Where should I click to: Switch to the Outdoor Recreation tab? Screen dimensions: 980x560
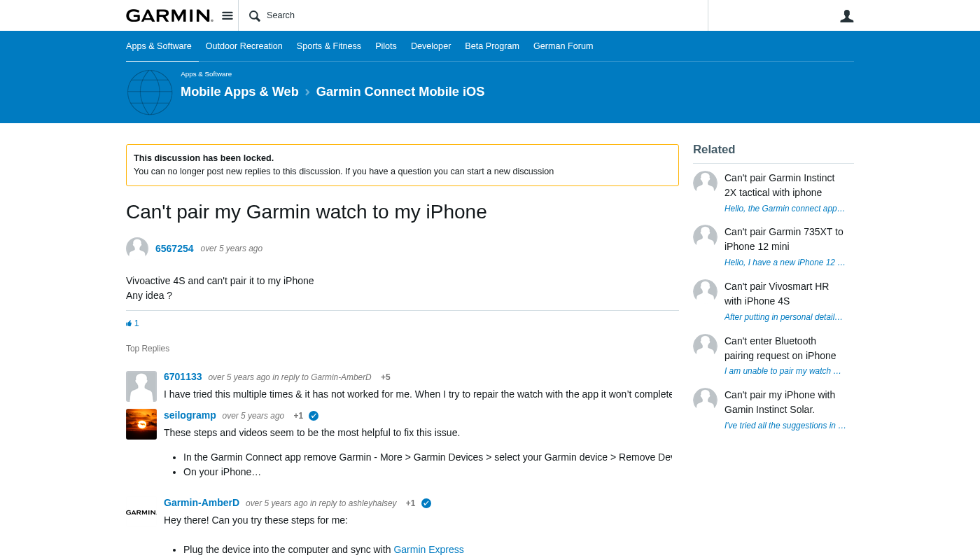(244, 46)
